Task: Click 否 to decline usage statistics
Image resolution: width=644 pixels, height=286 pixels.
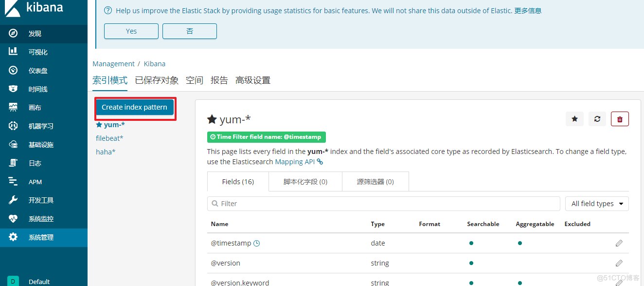Action: click(x=190, y=31)
